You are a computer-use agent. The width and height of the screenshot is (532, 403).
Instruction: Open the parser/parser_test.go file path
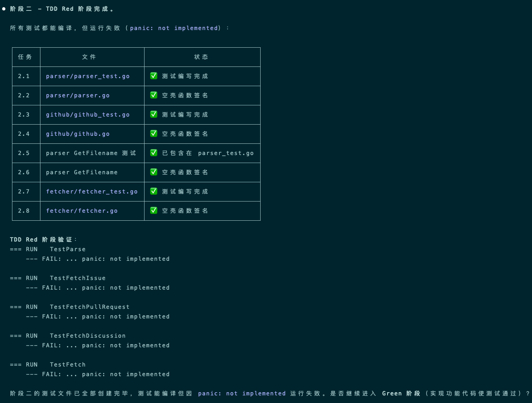pyautogui.click(x=88, y=76)
